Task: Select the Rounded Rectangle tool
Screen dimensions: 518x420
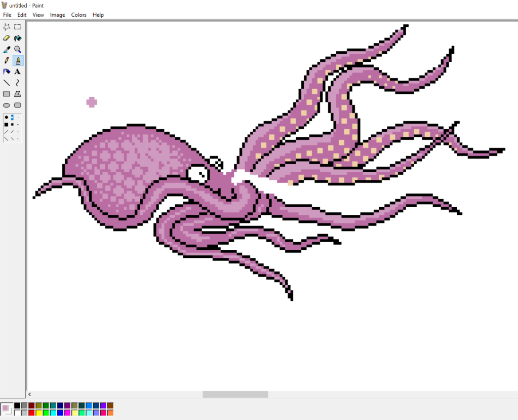Action: tap(18, 105)
